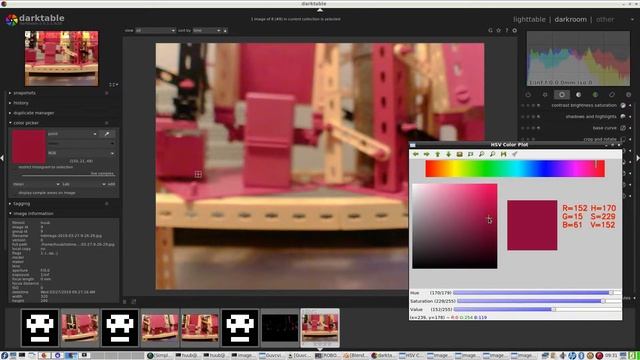Switch to darkroom view
Viewport: 640px width, 360px height.
570,19
